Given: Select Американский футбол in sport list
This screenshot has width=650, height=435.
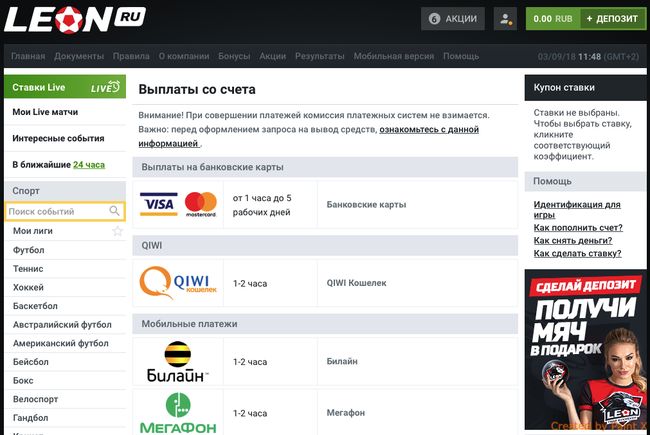Looking at the screenshot, I should tap(65, 343).
